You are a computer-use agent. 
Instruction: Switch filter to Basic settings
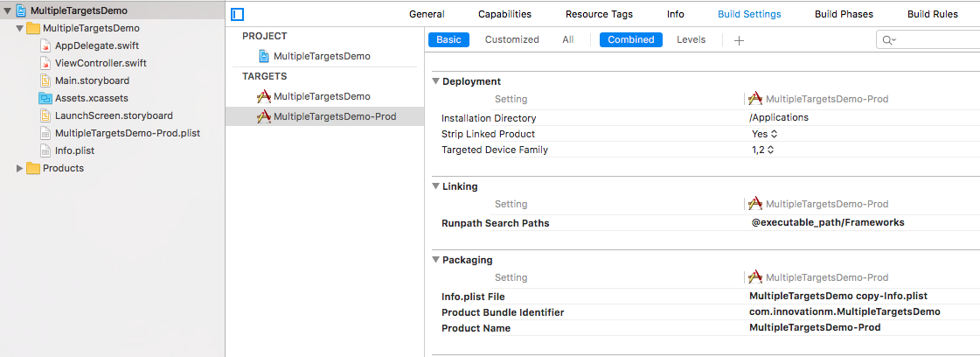click(x=448, y=39)
